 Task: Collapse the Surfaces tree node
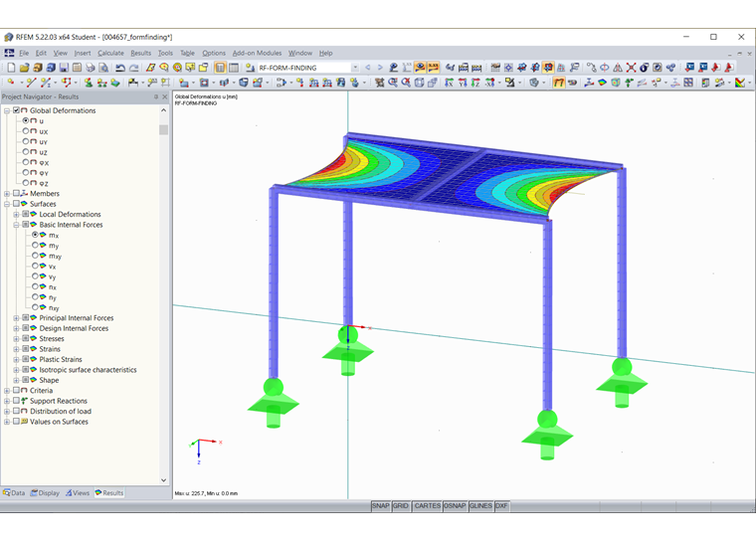[7, 204]
